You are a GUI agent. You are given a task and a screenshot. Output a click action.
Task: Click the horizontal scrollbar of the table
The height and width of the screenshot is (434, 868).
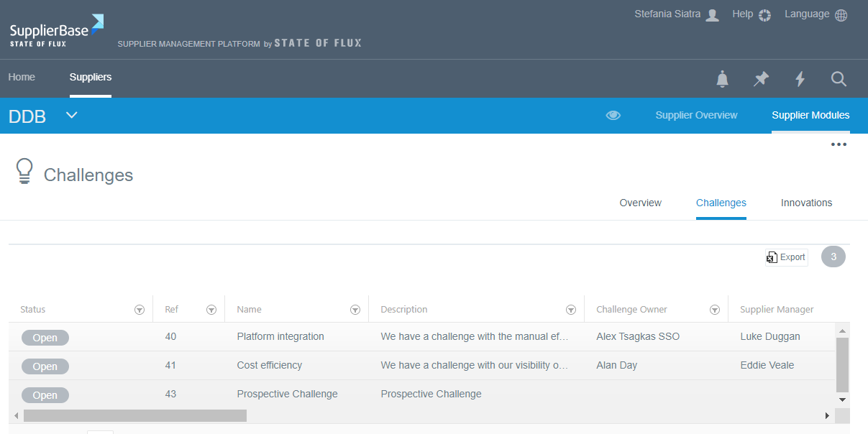135,415
